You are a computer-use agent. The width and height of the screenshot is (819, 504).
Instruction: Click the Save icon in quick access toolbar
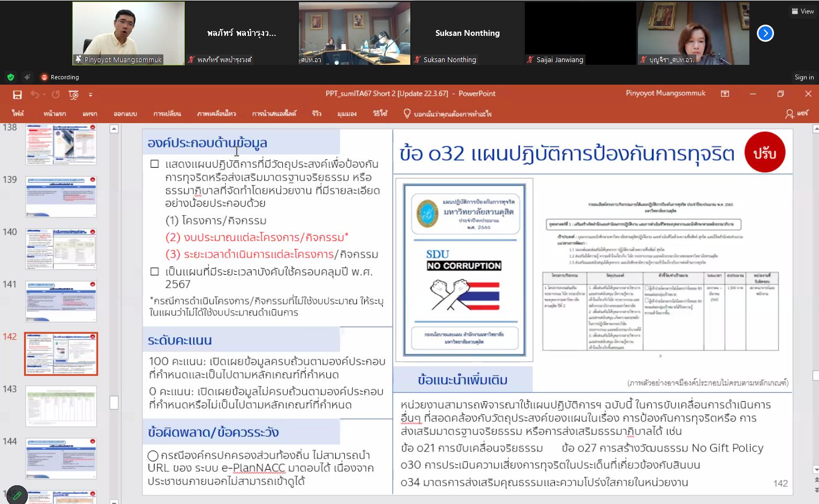[x=17, y=95]
